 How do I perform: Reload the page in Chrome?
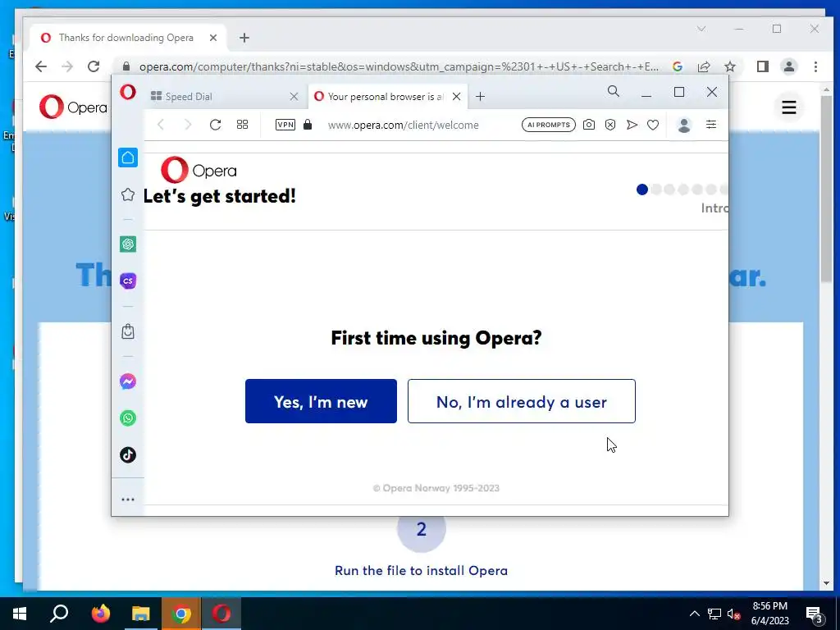click(x=94, y=66)
